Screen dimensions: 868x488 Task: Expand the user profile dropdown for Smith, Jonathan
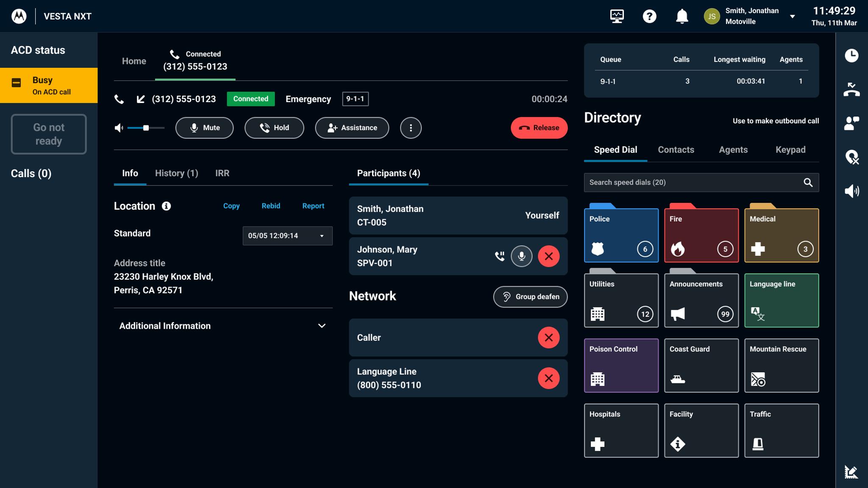point(792,16)
